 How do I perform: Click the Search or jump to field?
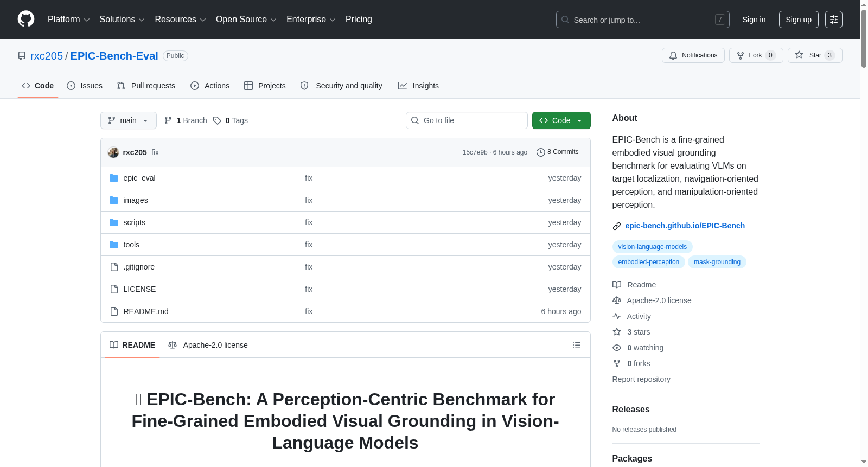click(643, 20)
